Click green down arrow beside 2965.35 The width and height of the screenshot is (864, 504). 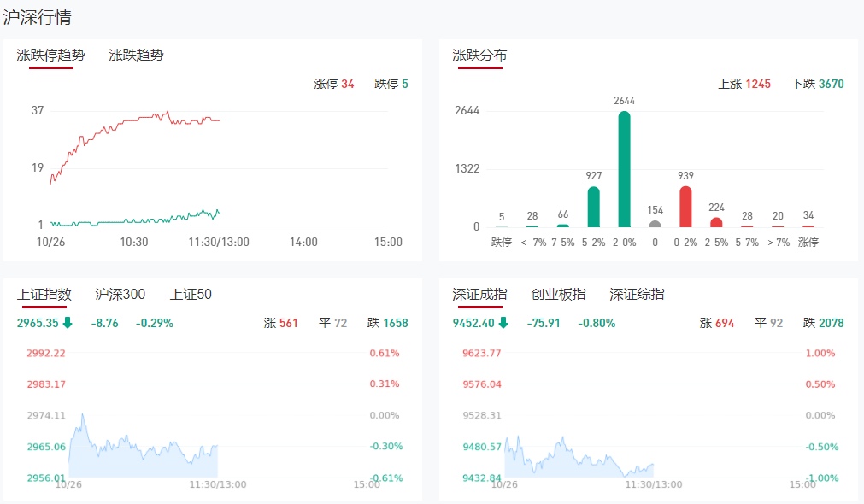[68, 323]
